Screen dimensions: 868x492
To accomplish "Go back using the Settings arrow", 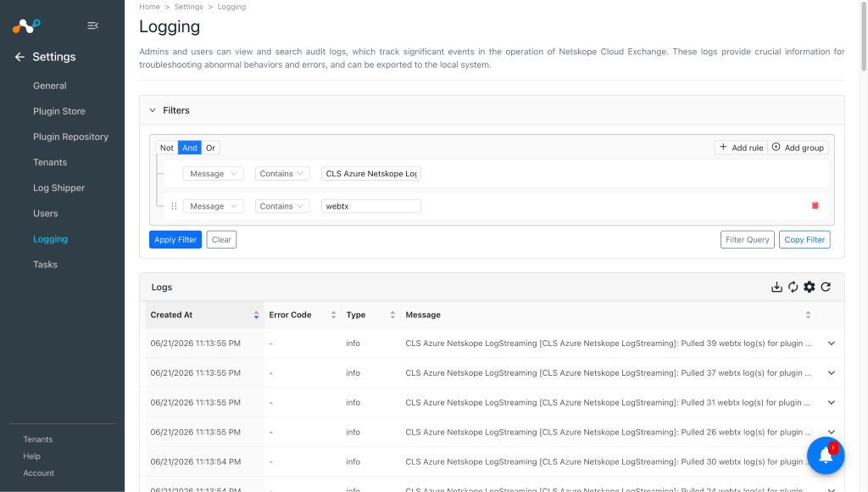I will point(19,57).
